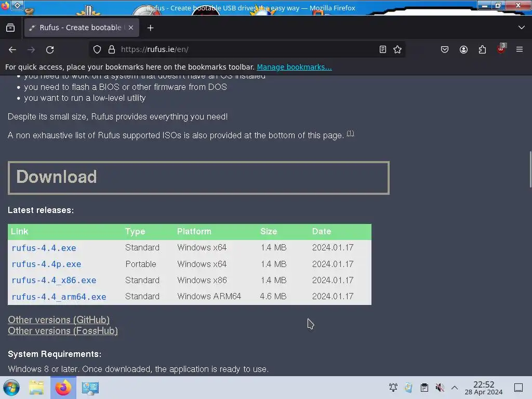Expand the list all tabs chevron
The image size is (532, 399).
522,28
